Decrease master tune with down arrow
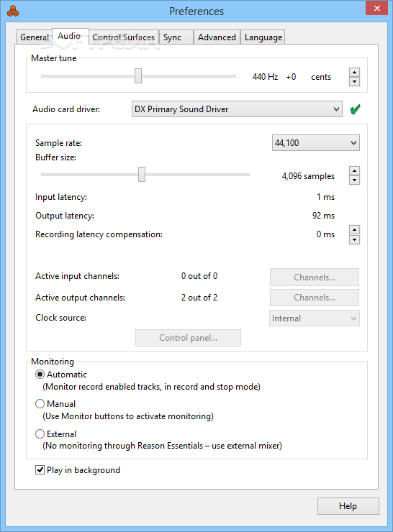This screenshot has width=393, height=532. [x=354, y=81]
